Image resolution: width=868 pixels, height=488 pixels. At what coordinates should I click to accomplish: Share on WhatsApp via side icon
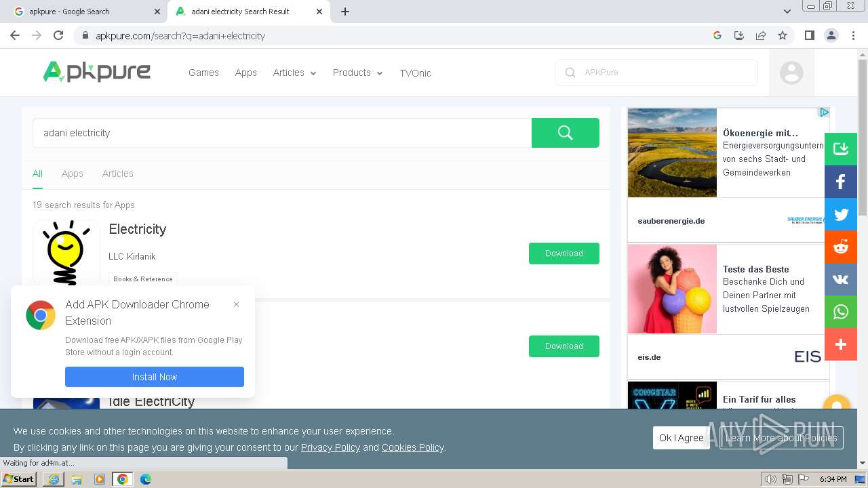[841, 312]
